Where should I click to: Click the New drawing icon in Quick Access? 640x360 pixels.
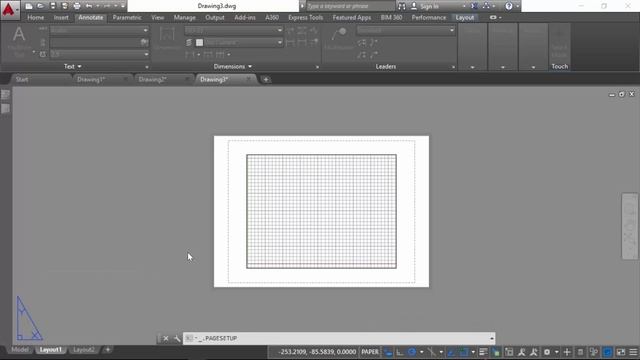(x=29, y=6)
